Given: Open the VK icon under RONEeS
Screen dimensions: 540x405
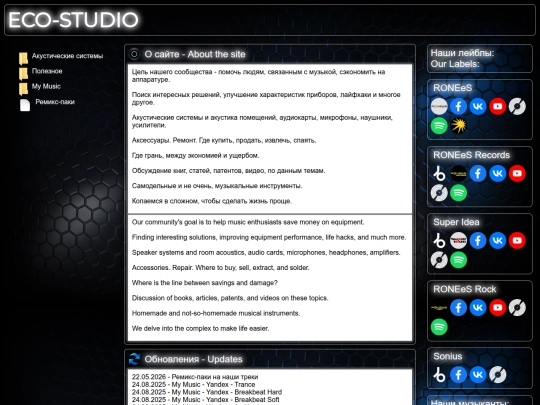Looking at the screenshot, I should click(x=478, y=106).
